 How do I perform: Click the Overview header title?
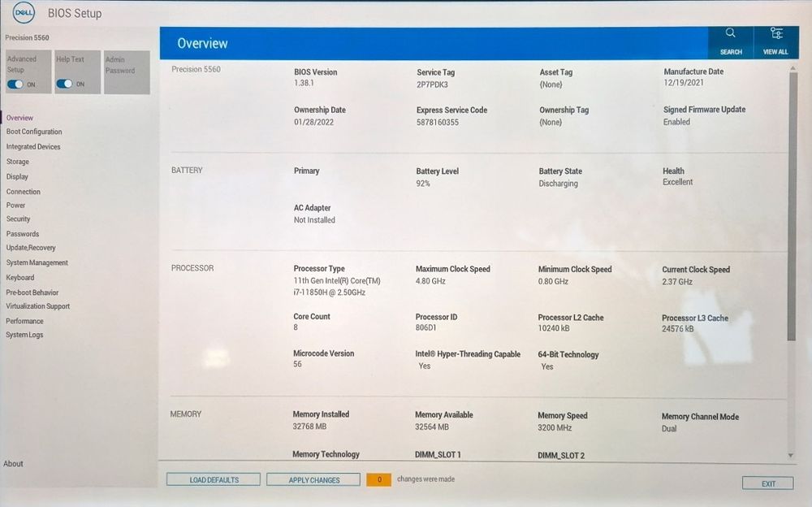click(202, 44)
